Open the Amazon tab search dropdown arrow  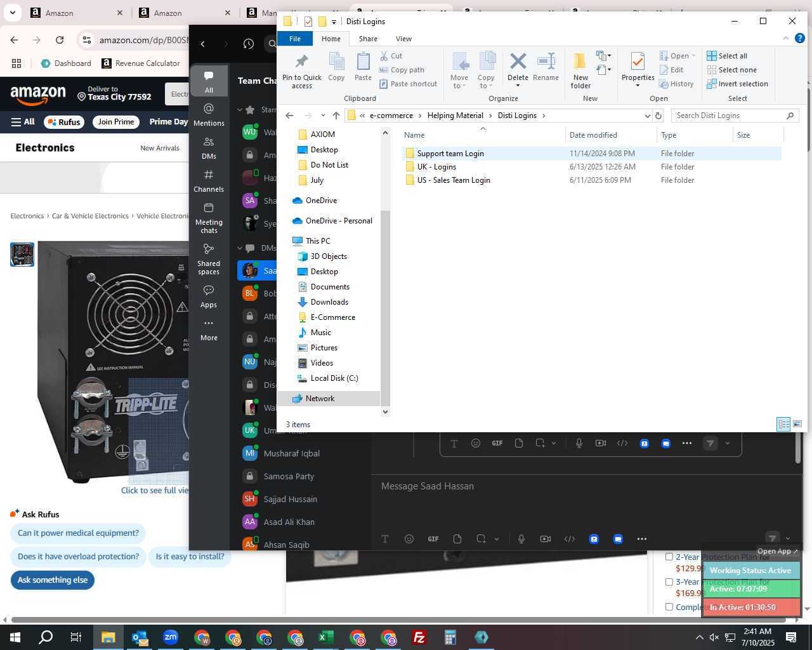(12, 13)
